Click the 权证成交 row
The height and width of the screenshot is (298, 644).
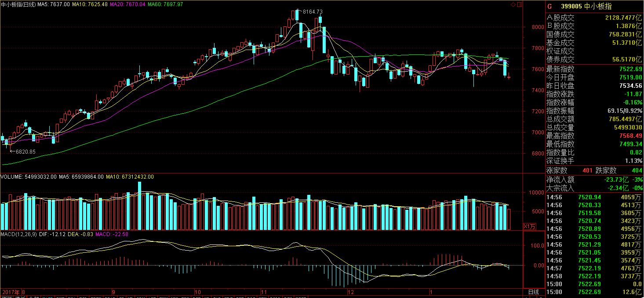594,51
